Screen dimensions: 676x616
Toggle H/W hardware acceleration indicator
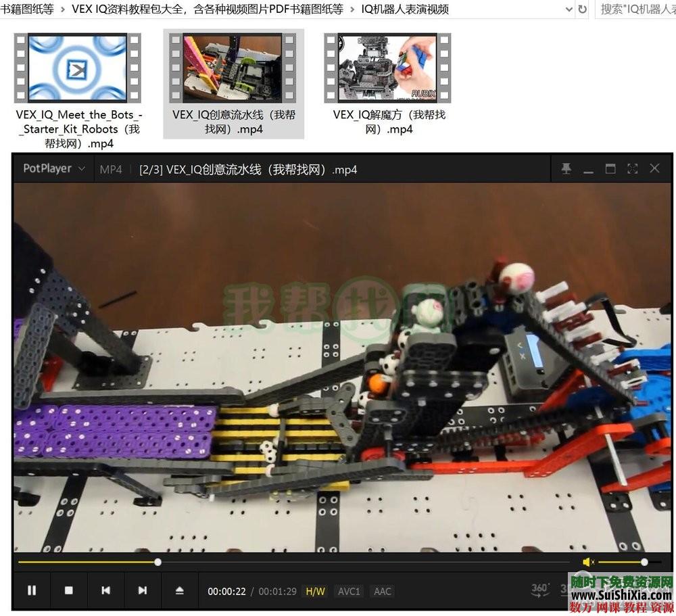point(315,591)
